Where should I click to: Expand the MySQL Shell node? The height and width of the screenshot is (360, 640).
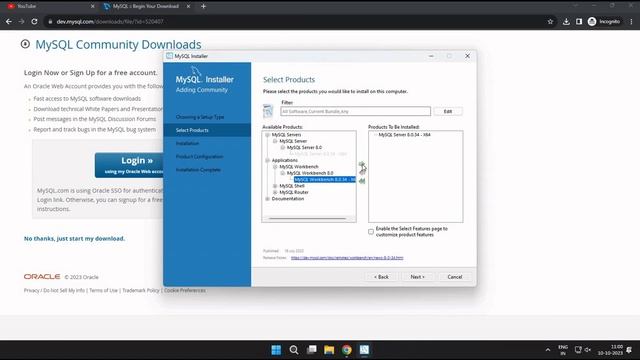tap(275, 186)
